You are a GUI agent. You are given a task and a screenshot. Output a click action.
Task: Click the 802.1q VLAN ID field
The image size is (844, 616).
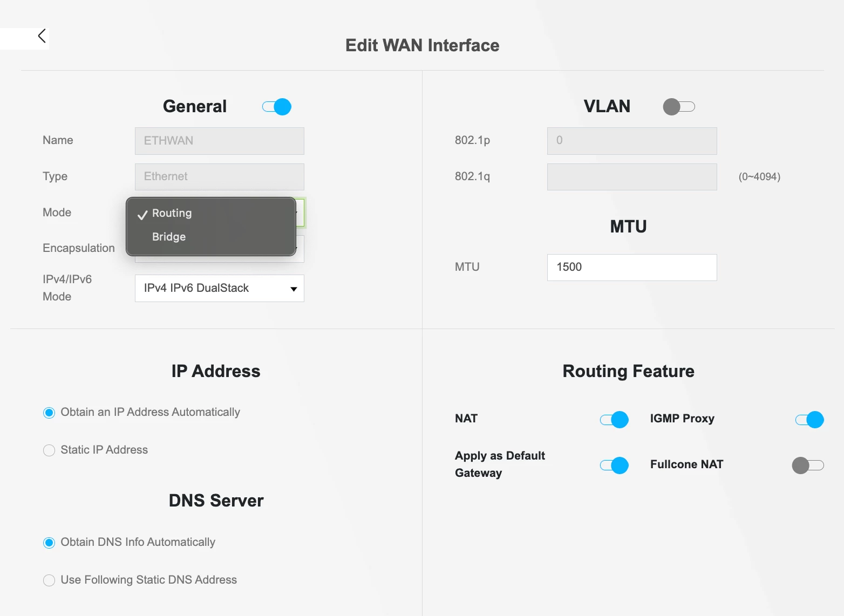click(631, 177)
